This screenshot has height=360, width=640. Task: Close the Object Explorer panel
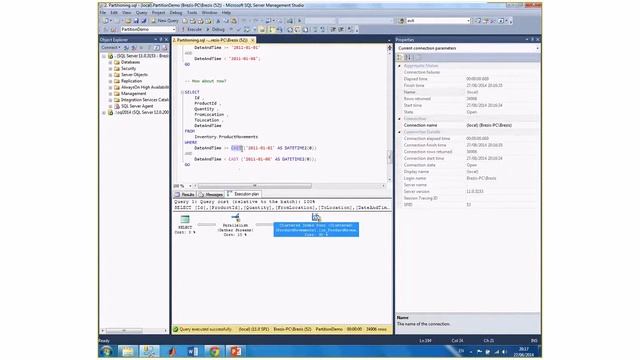166,40
